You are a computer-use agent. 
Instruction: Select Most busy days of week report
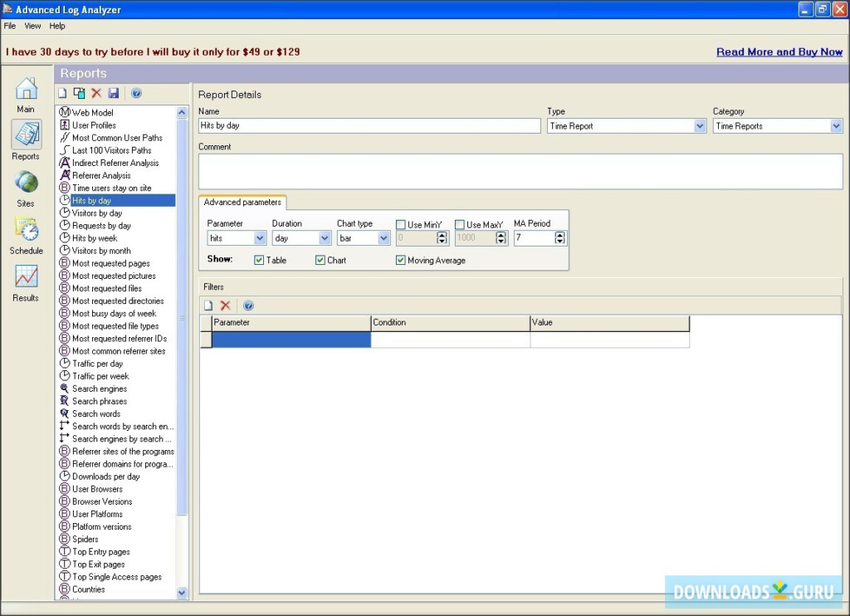pyautogui.click(x=114, y=314)
